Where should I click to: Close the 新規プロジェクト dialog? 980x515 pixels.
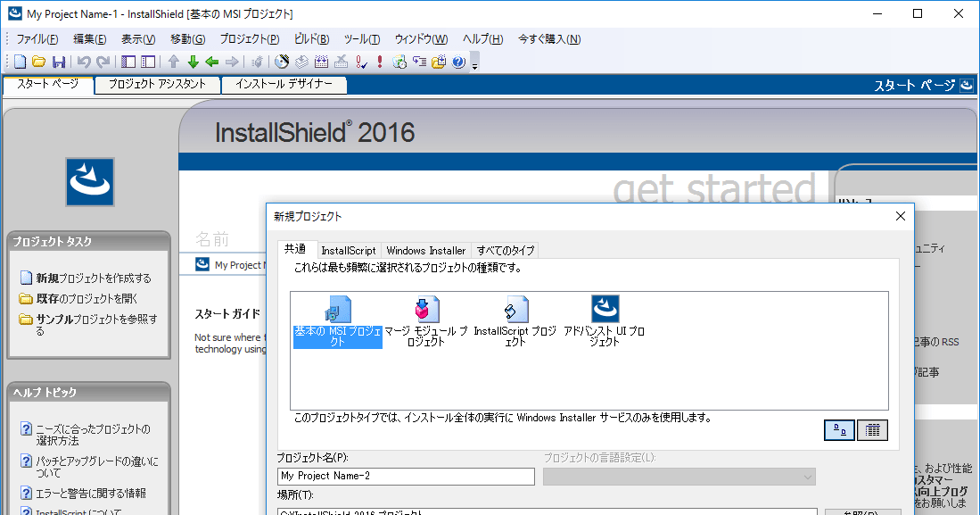pyautogui.click(x=900, y=216)
